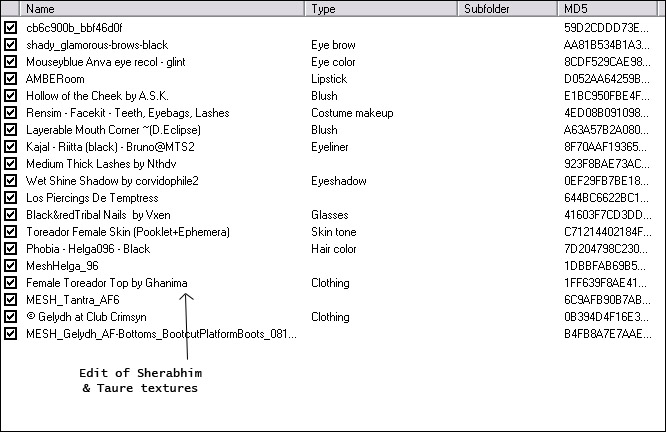This screenshot has width=666, height=432.
Task: Uncheck Wet Shine Shadow by corvidophile2
Action: click(x=10, y=181)
